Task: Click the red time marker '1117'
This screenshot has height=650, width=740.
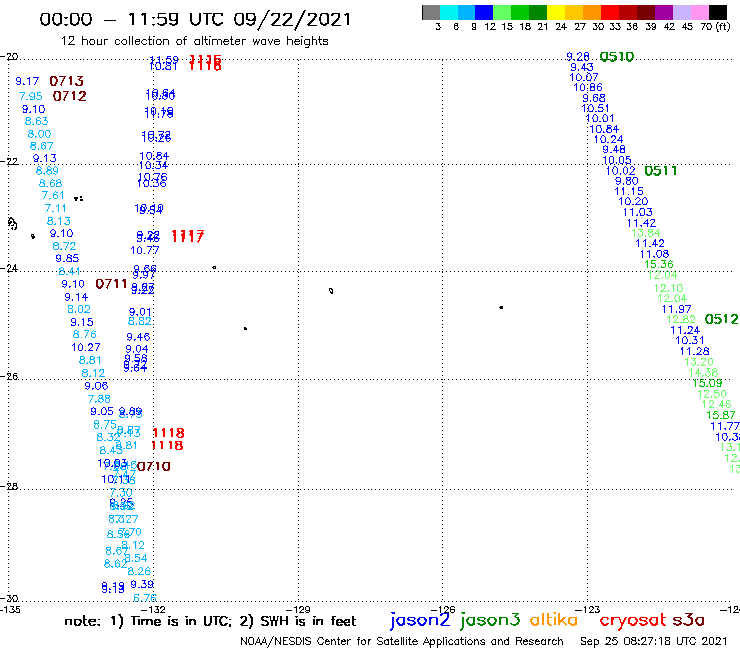Action: pos(188,236)
